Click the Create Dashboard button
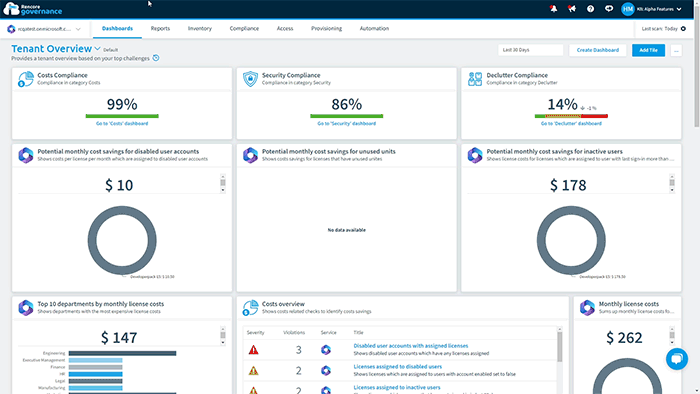Screen dimensions: 700x394 pyautogui.click(x=598, y=50)
